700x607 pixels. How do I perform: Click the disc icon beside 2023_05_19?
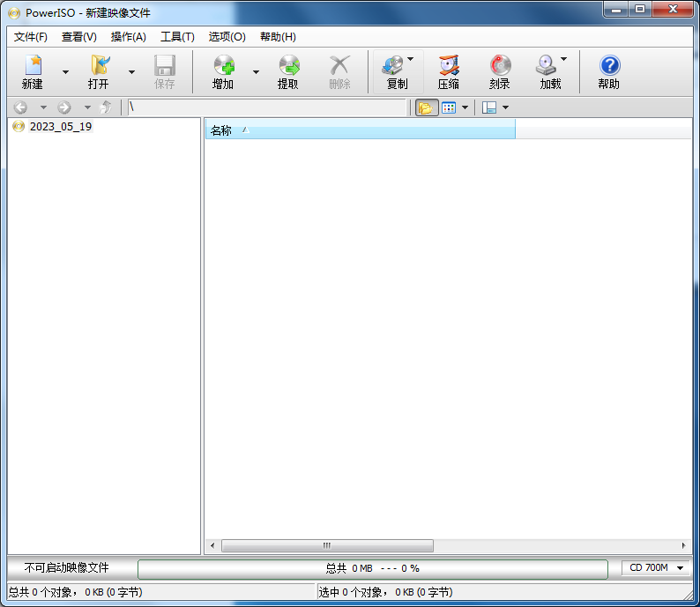coord(19,126)
